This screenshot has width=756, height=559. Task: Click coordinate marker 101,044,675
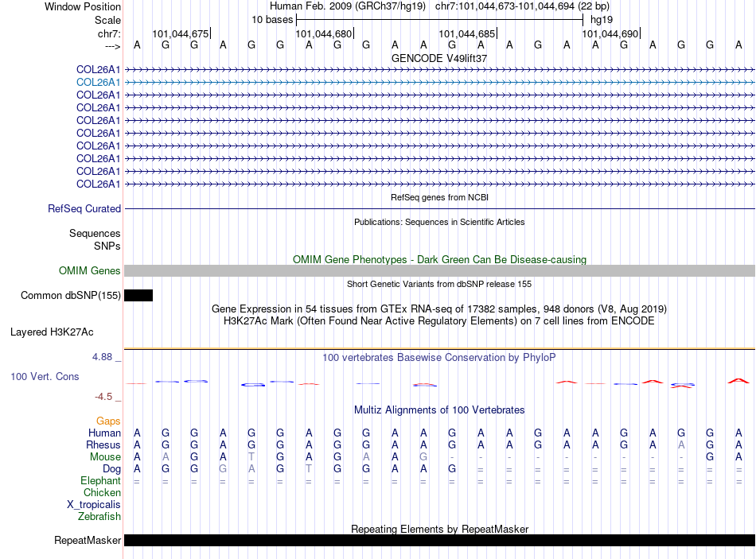[181, 33]
